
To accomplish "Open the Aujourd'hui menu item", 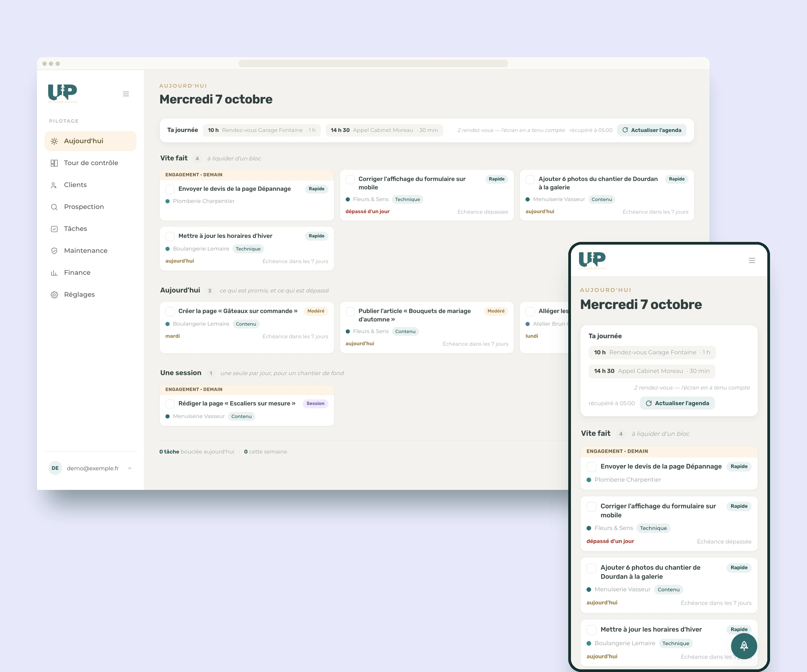I will tap(90, 141).
